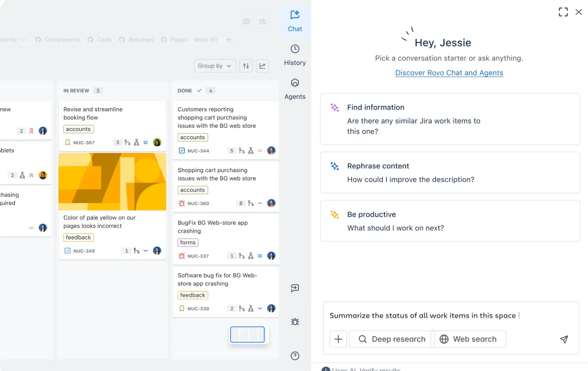The height and width of the screenshot is (371, 588).
Task: Click the task checkbox icon for NUC-344
Action: (x=182, y=150)
